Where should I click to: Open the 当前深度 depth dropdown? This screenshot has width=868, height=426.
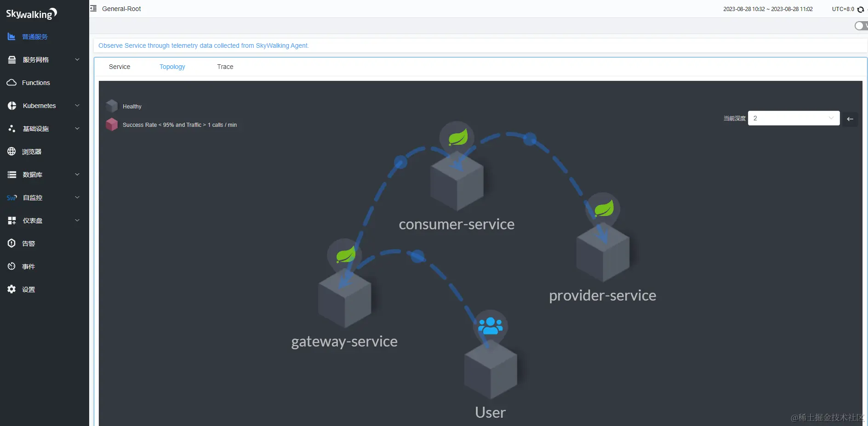click(x=794, y=118)
